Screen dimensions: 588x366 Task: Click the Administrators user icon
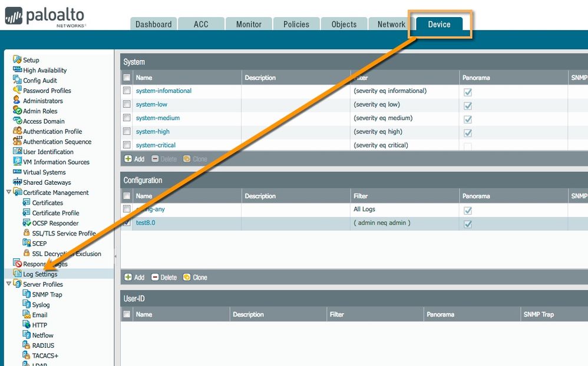click(17, 101)
